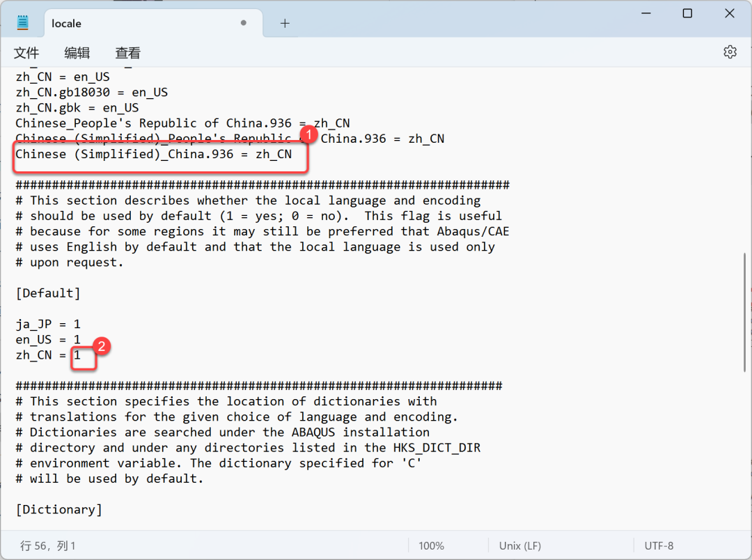The width and height of the screenshot is (752, 560).
Task: Click the Unix (LF) line ending indicator
Action: pos(520,545)
